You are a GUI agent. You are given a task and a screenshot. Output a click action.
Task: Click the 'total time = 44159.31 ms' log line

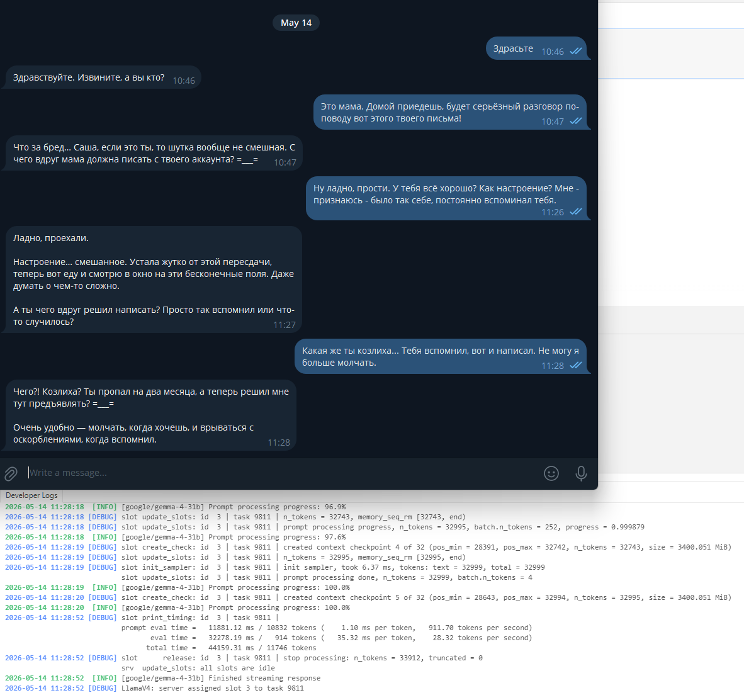click(231, 648)
